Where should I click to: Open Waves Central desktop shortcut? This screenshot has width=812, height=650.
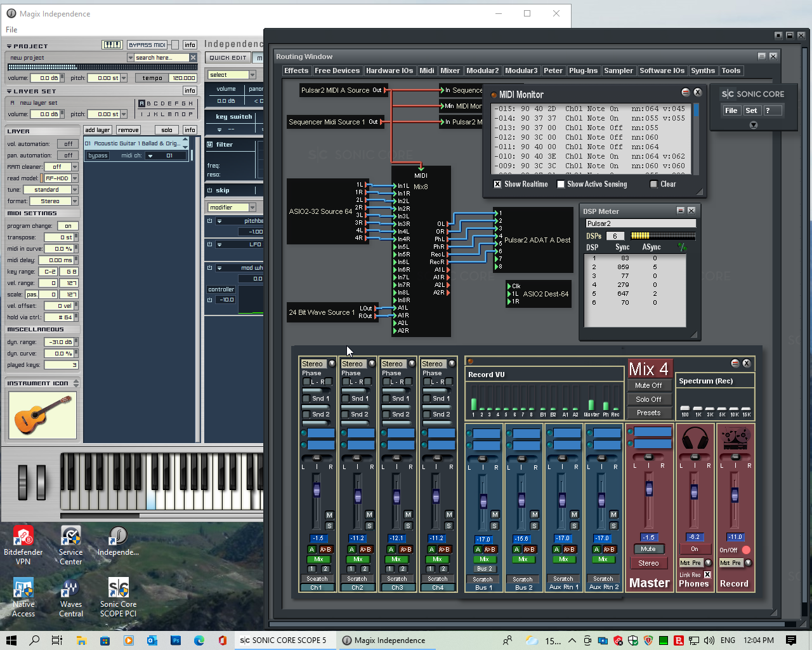(70, 597)
